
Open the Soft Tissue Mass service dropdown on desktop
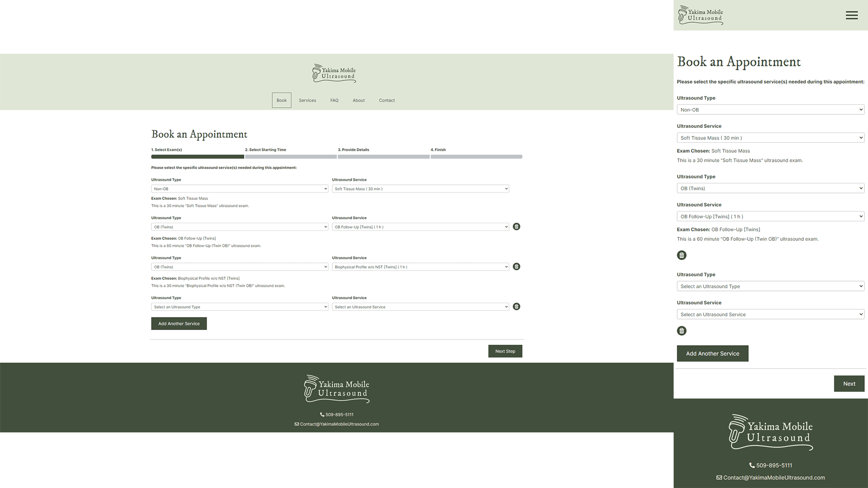click(420, 189)
